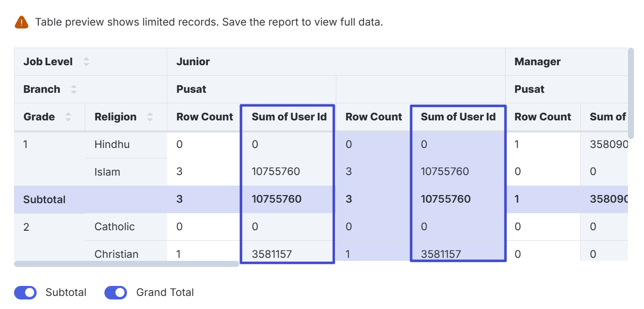Disable the Grand Total toggle switch
644x309 pixels.
115,292
